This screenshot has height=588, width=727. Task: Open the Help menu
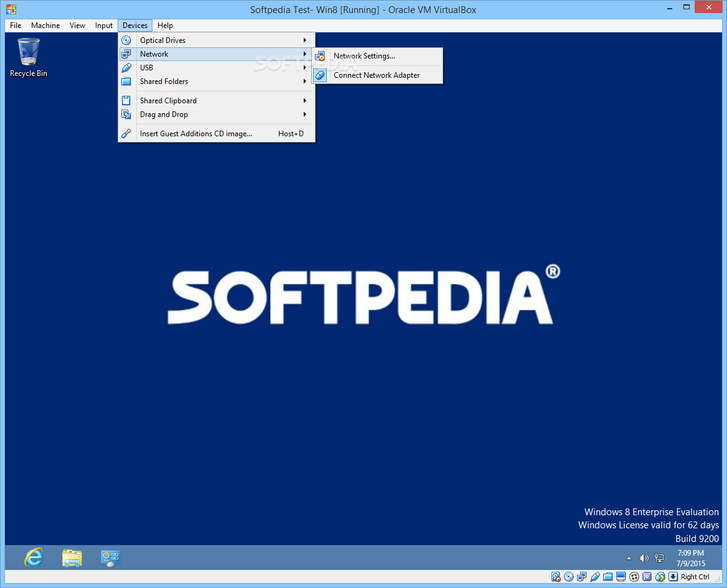(x=165, y=26)
